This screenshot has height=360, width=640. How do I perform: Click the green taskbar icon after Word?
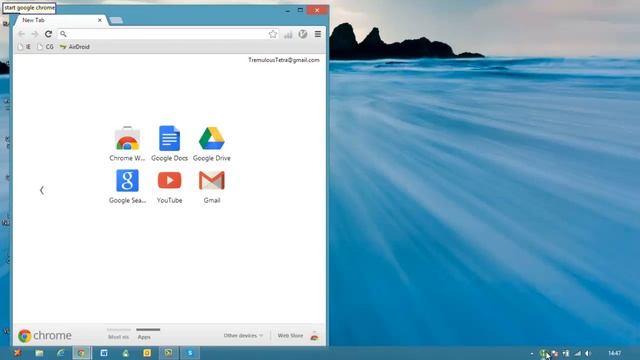126,353
